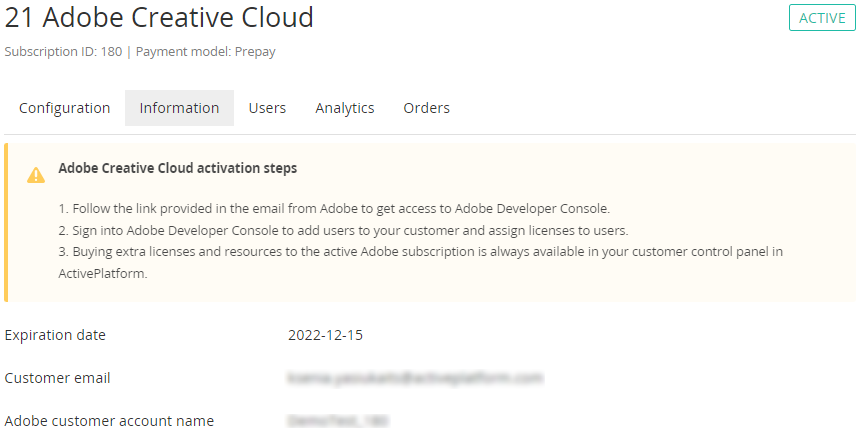Click the Payment model: Prepay text
This screenshot has width=864, height=436.
(x=205, y=52)
